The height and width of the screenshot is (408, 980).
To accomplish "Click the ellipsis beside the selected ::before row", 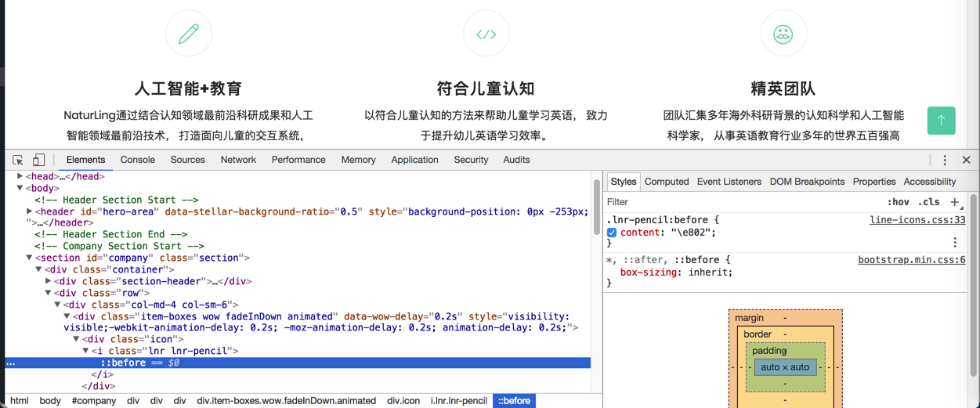I will (10, 363).
